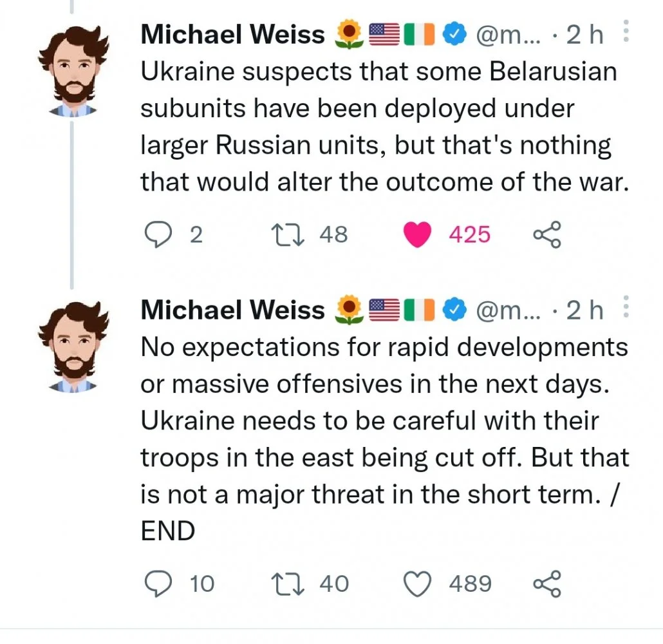
Task: Unlike the Belarusian subunits tweet
Action: pyautogui.click(x=416, y=234)
